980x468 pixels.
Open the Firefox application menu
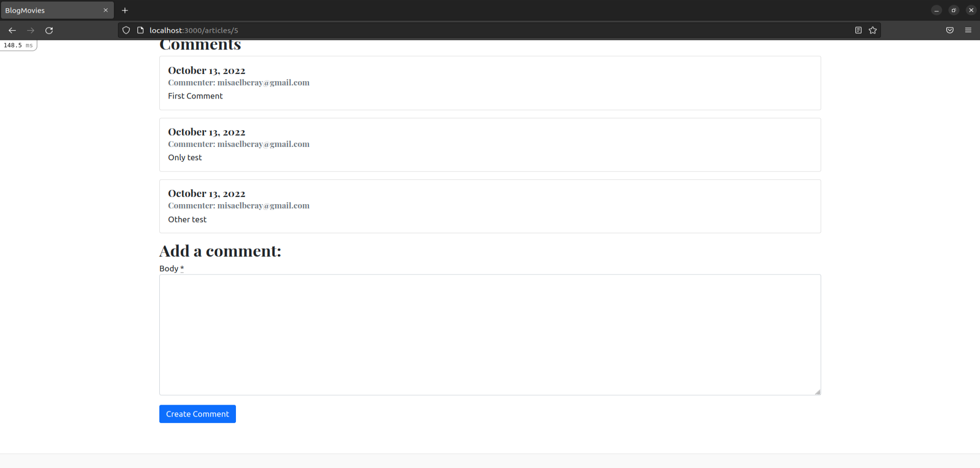[968, 30]
